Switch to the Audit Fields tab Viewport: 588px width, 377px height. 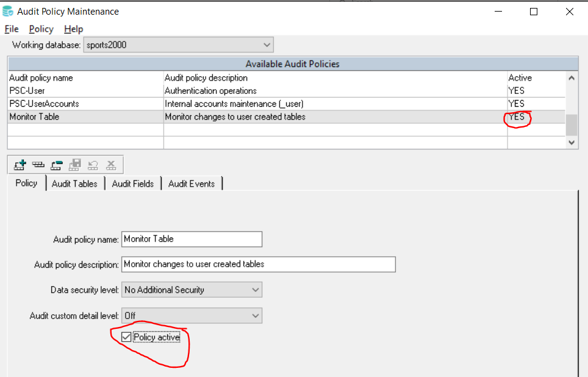133,184
